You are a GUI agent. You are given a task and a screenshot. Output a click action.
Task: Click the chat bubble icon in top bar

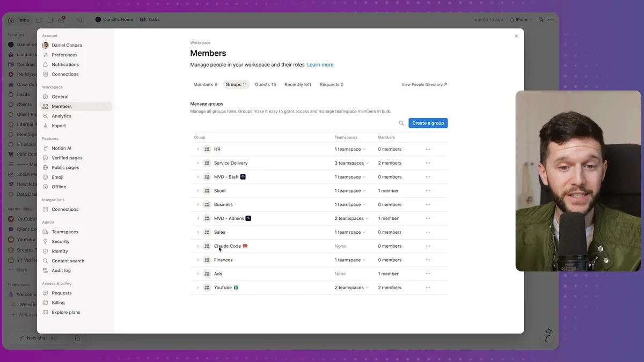click(39, 19)
